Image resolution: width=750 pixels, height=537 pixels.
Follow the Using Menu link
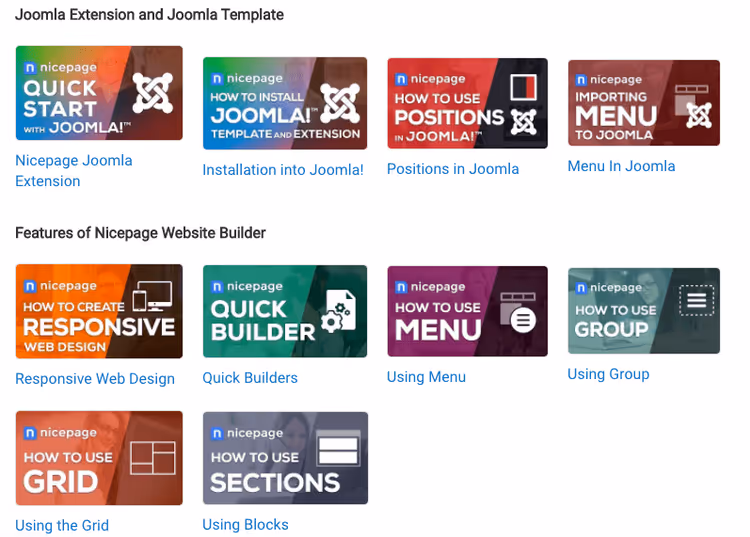(x=426, y=377)
